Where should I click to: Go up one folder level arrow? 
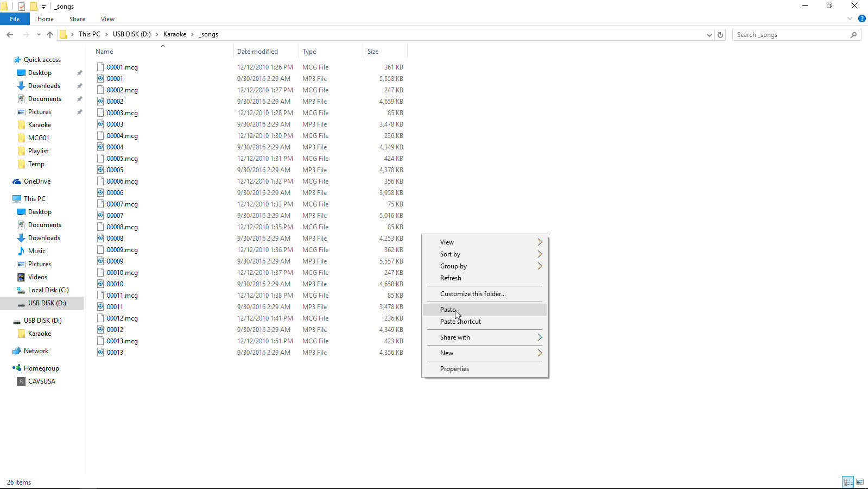coord(50,35)
